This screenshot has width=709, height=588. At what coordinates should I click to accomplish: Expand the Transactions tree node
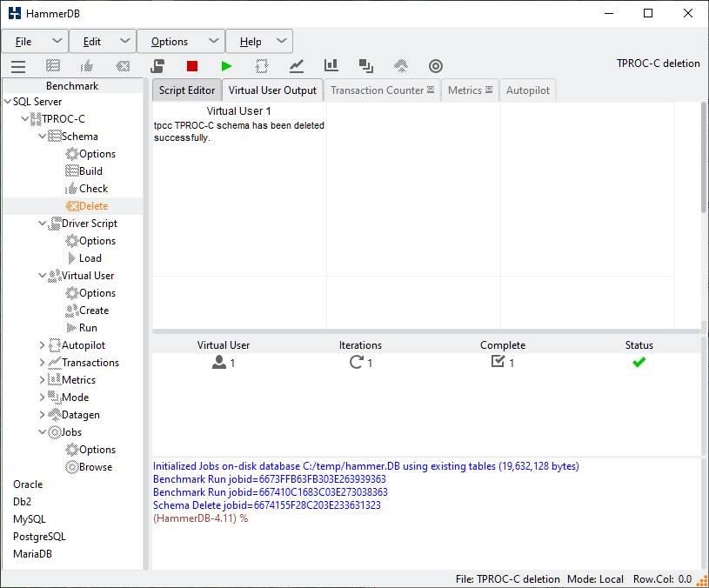(42, 363)
